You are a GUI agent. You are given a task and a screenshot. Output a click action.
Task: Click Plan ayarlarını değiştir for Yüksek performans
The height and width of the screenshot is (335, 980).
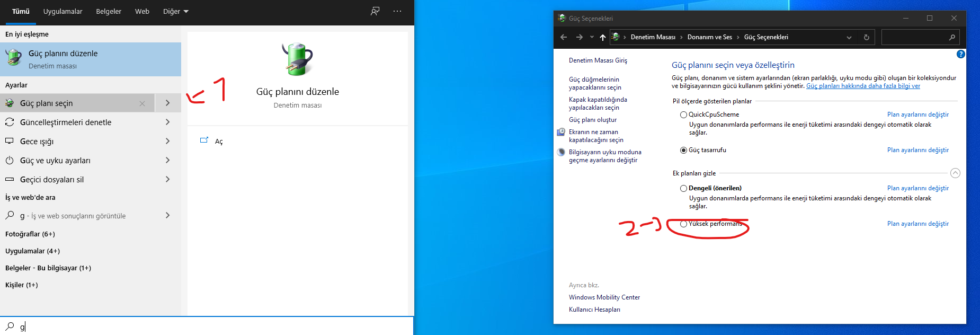pos(917,224)
